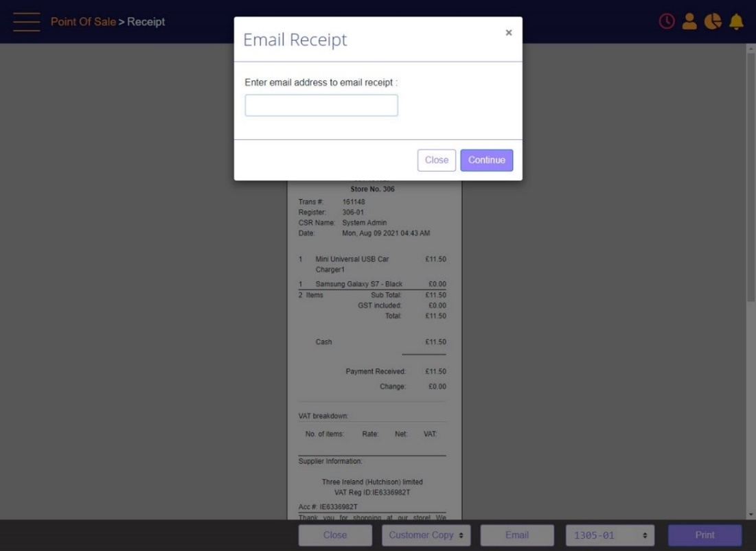Click Continue to send email receipt
The image size is (756, 551).
click(486, 160)
